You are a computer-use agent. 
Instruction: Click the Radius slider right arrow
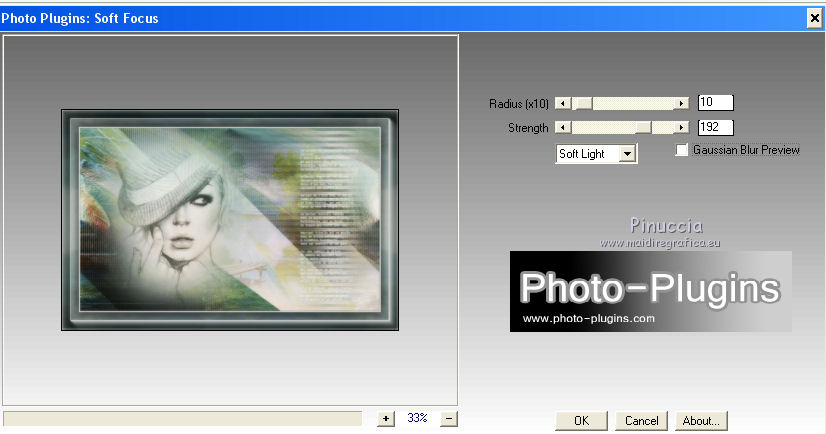coord(682,103)
